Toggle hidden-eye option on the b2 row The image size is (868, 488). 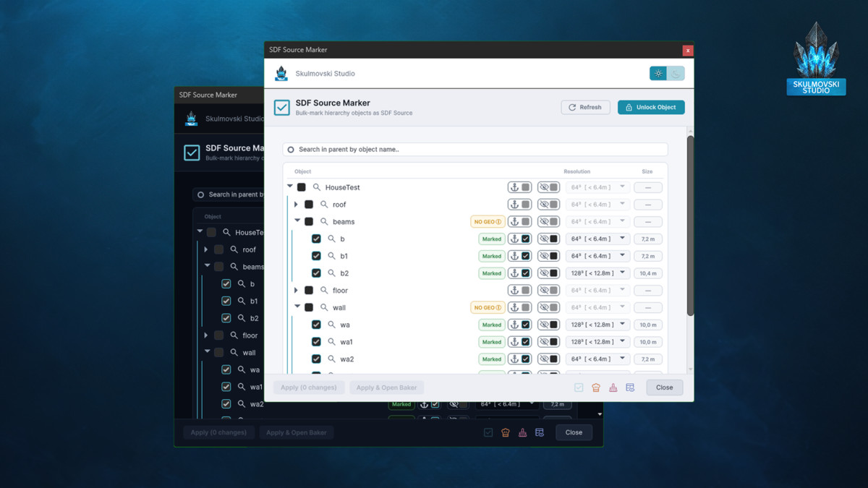548,273
